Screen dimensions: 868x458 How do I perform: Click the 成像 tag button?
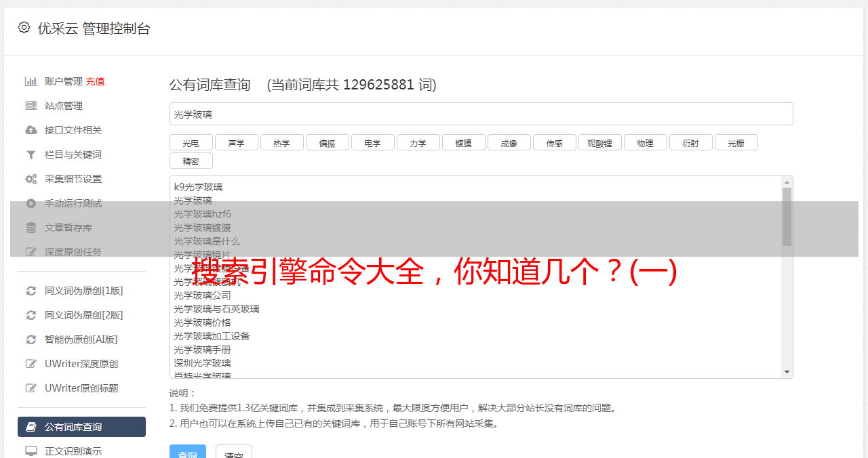509,142
